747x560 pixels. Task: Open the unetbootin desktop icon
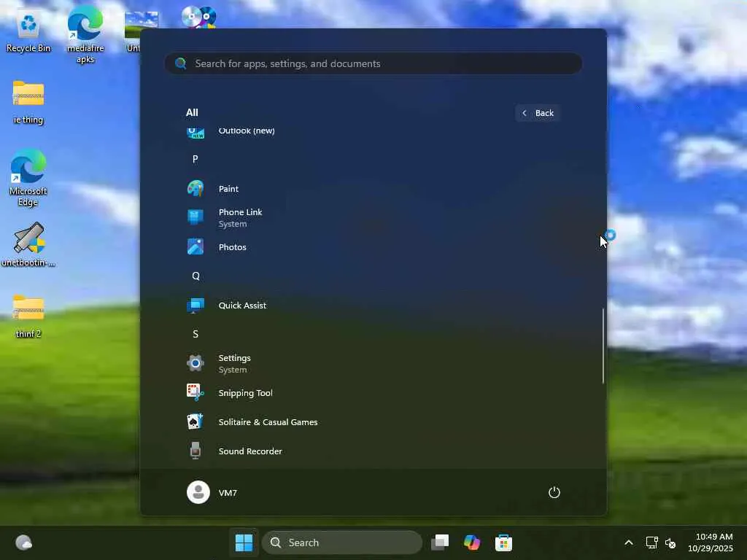pyautogui.click(x=28, y=245)
